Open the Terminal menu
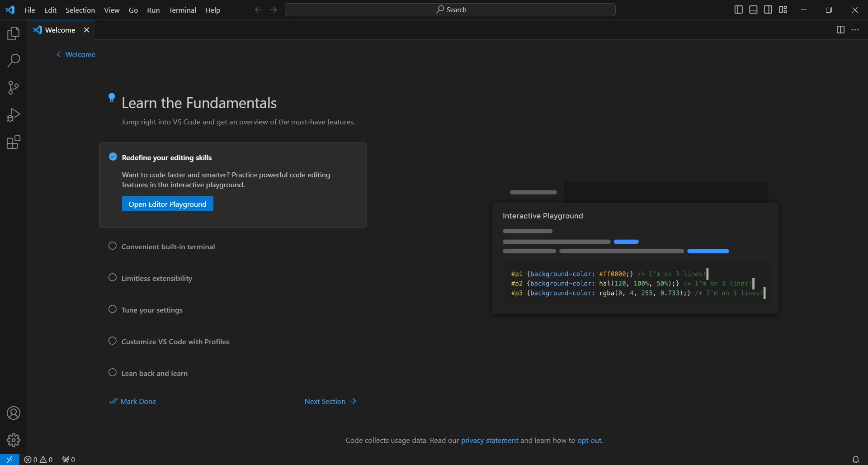The image size is (868, 465). click(182, 9)
